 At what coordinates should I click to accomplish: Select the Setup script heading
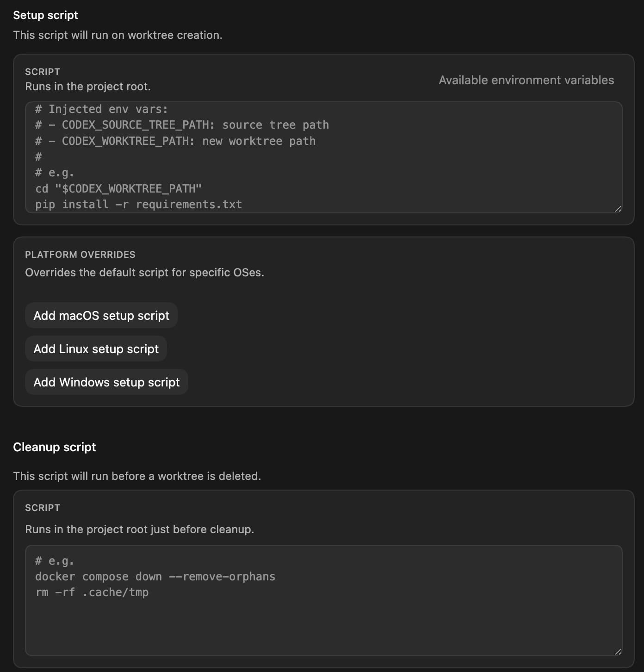click(45, 15)
